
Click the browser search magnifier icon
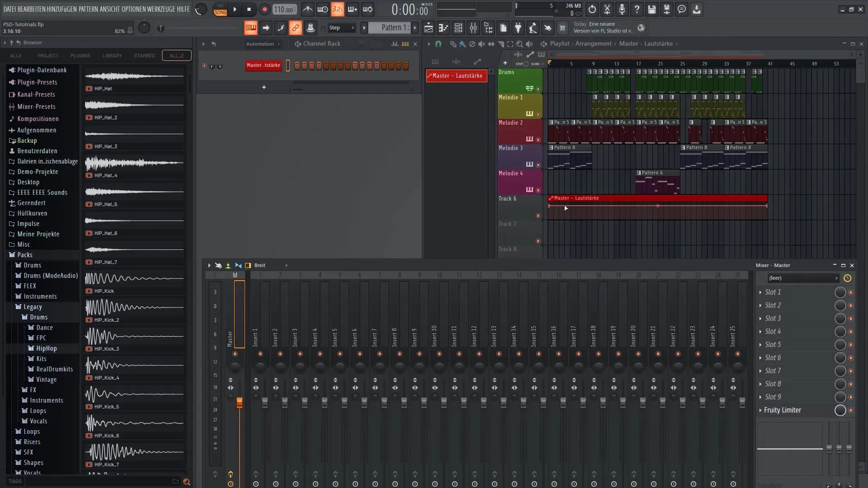point(187,482)
